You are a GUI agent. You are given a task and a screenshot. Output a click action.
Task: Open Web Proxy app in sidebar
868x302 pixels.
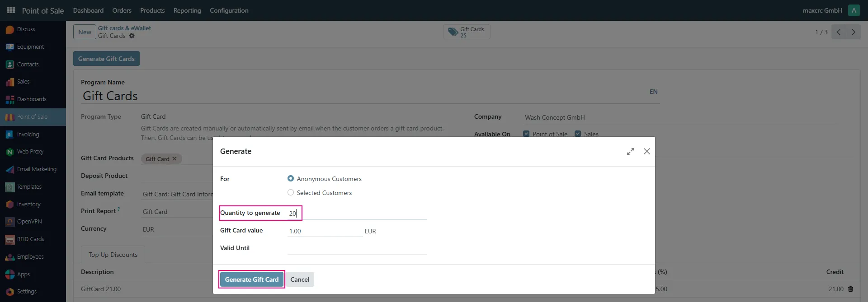coord(33,152)
